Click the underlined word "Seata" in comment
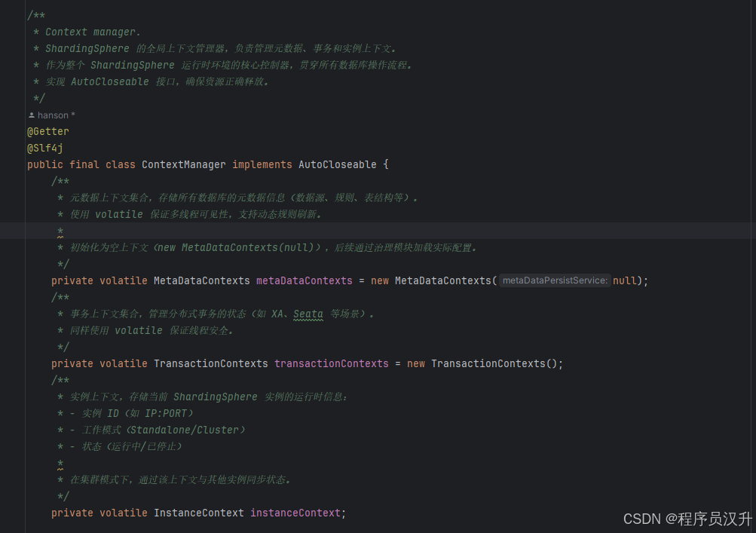The image size is (756, 533). click(308, 314)
